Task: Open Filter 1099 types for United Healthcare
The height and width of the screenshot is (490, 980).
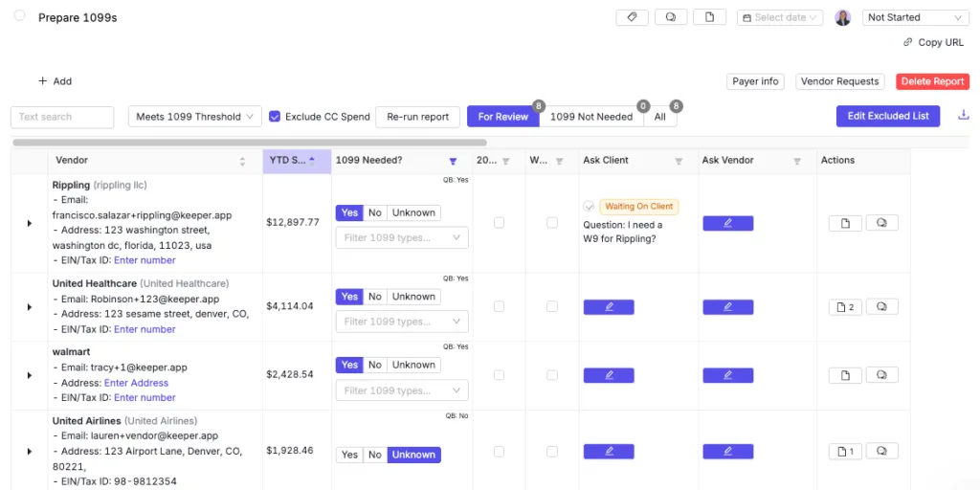Action: tap(402, 322)
